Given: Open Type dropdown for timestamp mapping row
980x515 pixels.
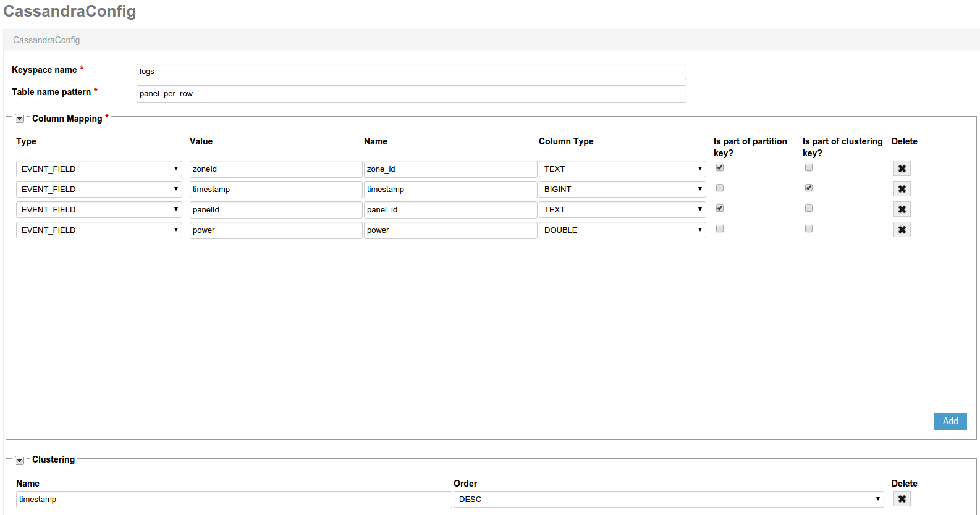Looking at the screenshot, I should point(99,189).
